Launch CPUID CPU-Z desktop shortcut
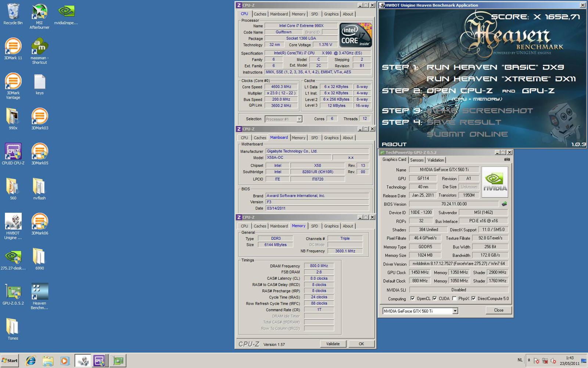 [x=13, y=154]
